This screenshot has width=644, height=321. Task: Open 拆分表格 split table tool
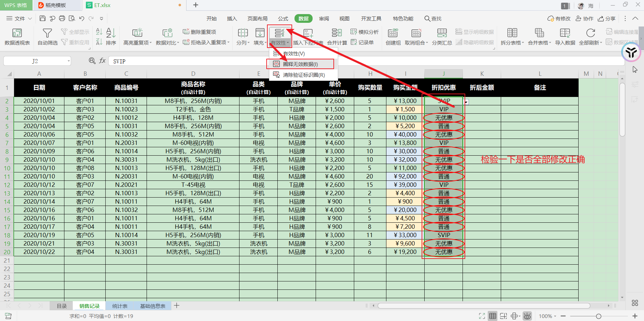point(512,37)
